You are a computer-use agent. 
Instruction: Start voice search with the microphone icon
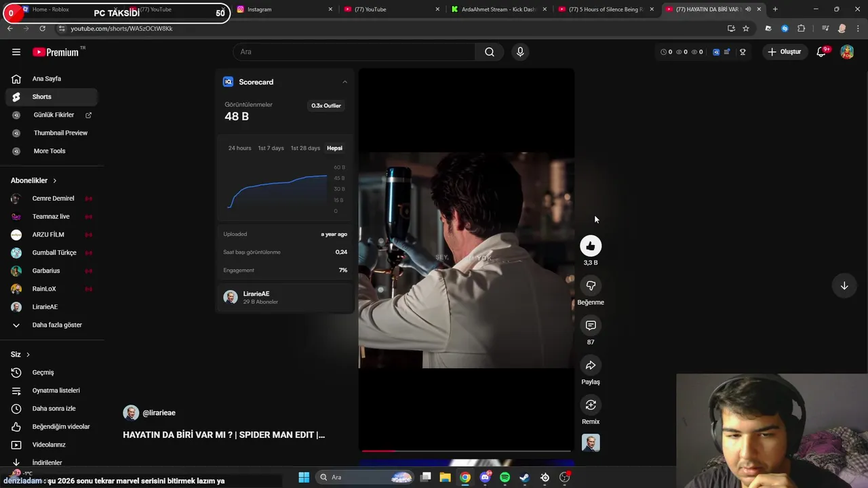(x=520, y=52)
